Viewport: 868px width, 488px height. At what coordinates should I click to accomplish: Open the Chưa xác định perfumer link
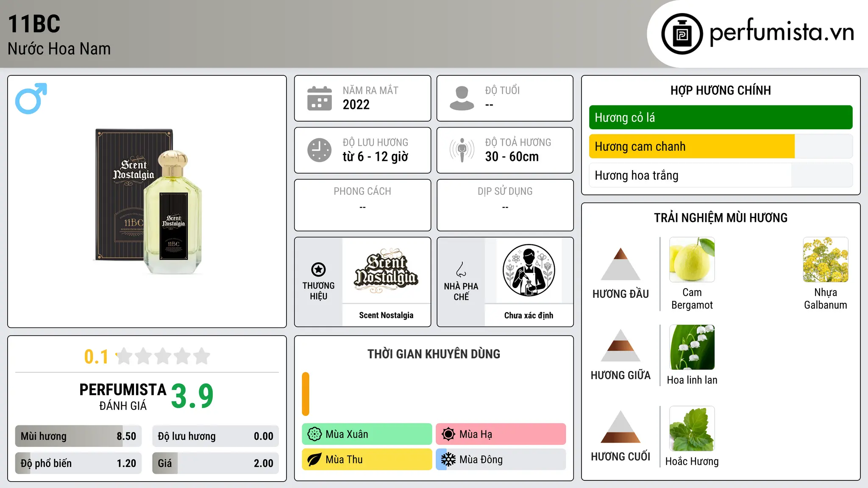[529, 315]
